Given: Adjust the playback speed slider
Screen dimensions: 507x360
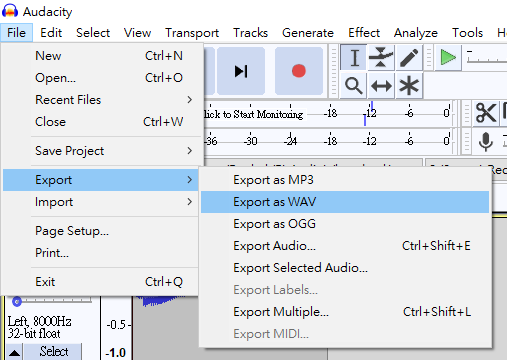Looking at the screenshot, I should 487,58.
